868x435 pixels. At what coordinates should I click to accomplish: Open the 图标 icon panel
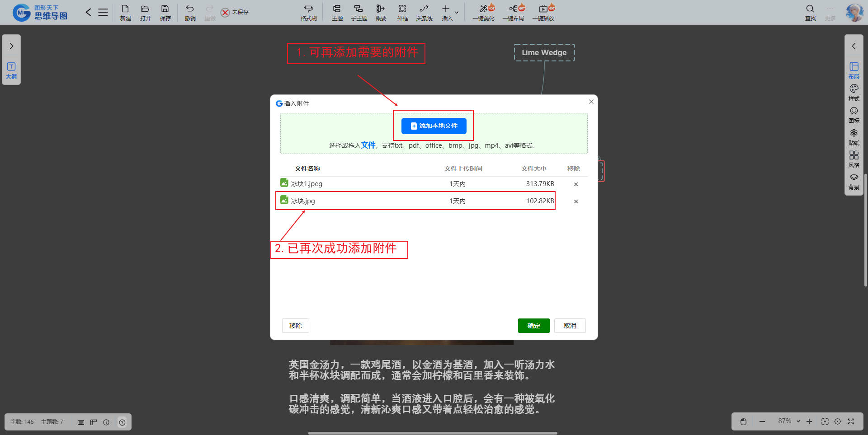tap(854, 114)
